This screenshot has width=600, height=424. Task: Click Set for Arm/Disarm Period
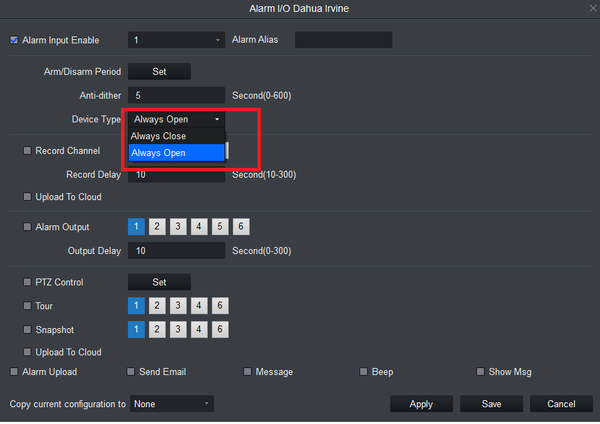pyautogui.click(x=159, y=72)
